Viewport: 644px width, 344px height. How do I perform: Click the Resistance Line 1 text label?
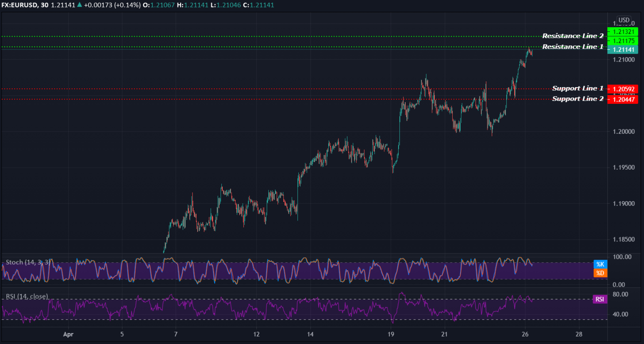(573, 47)
